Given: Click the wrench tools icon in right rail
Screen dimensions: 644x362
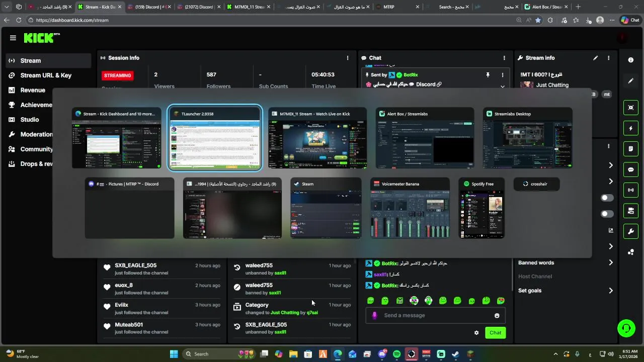Looking at the screenshot, I should tap(631, 231).
